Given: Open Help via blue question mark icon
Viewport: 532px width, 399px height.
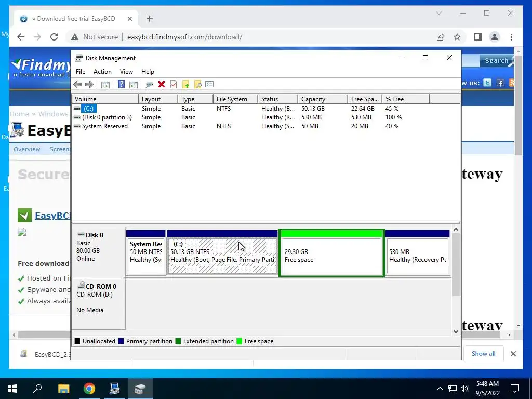Looking at the screenshot, I should click(x=121, y=85).
